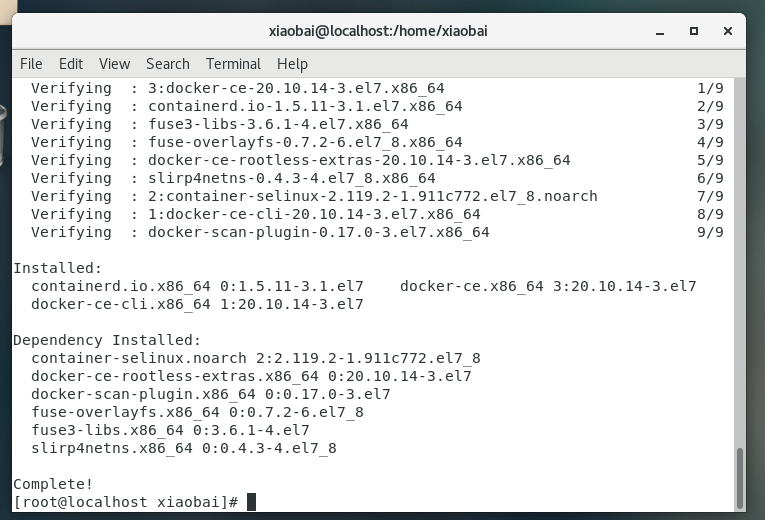Click the [root@localhost xiaobai]# prompt text

click(126, 502)
